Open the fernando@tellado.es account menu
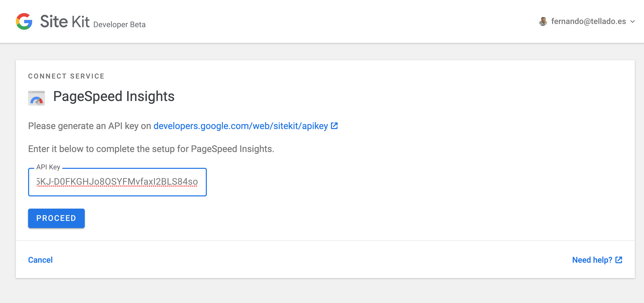This screenshot has height=303, width=644. (x=588, y=21)
